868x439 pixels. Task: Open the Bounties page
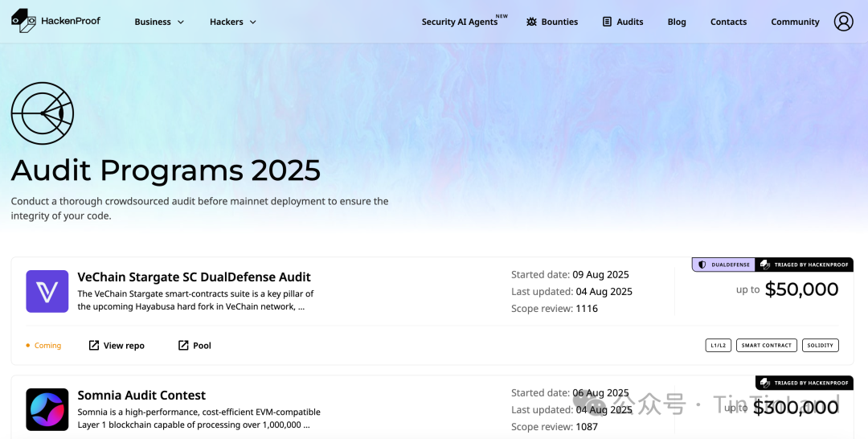(x=552, y=22)
